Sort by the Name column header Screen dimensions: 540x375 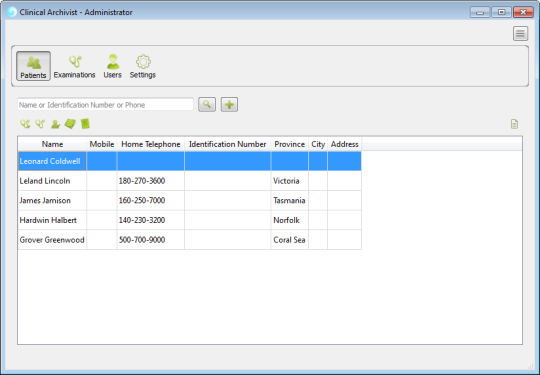(52, 144)
